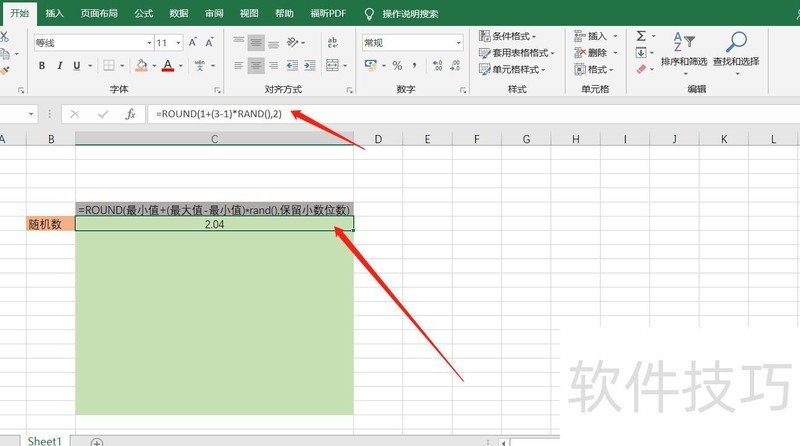Screen dimensions: 800x446
Task: Switch to 视图 View tab
Action: [249, 13]
